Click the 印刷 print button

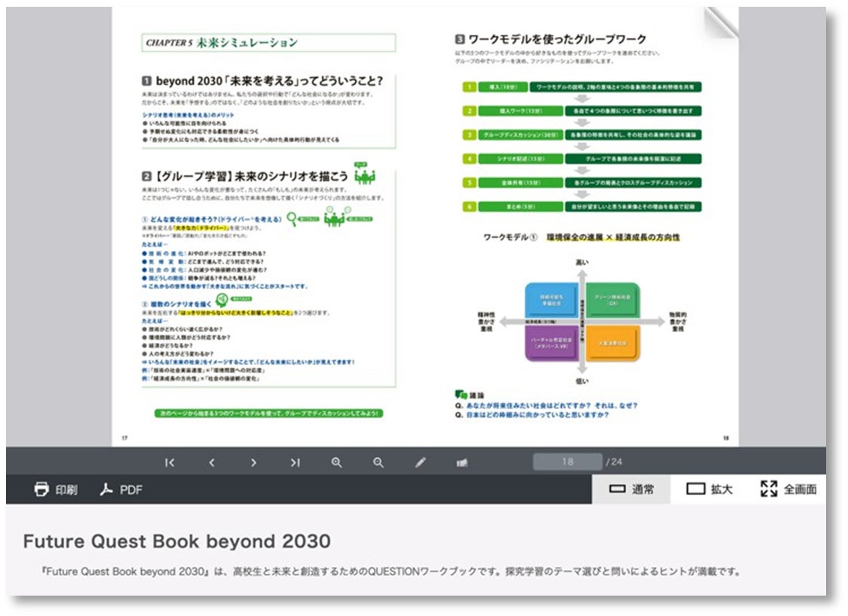[56, 489]
